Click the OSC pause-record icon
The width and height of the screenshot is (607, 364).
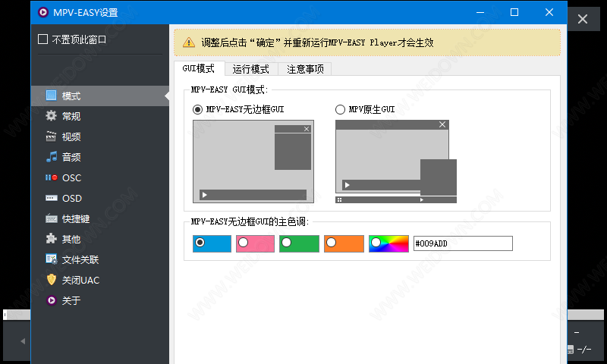51,177
